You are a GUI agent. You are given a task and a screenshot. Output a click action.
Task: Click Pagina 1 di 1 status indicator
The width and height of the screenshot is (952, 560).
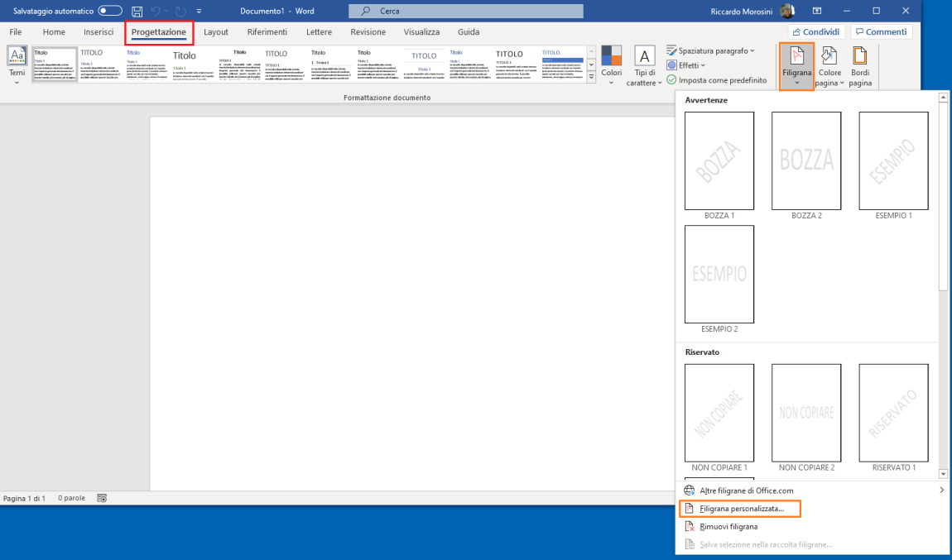(x=24, y=498)
